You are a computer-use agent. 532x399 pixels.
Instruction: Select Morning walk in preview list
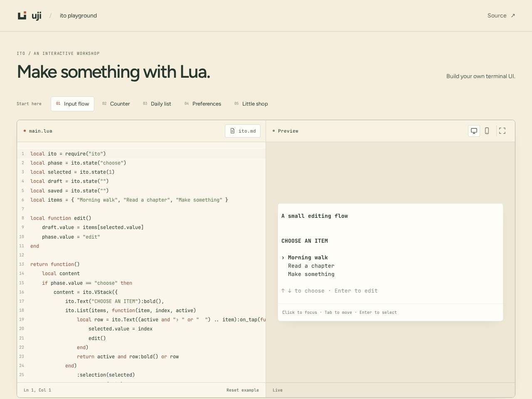308,258
